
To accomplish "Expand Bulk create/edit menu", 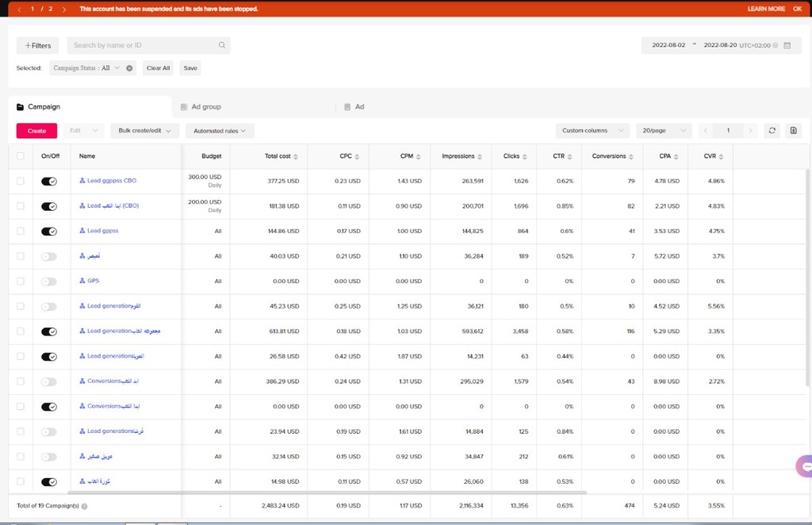I will pos(144,131).
